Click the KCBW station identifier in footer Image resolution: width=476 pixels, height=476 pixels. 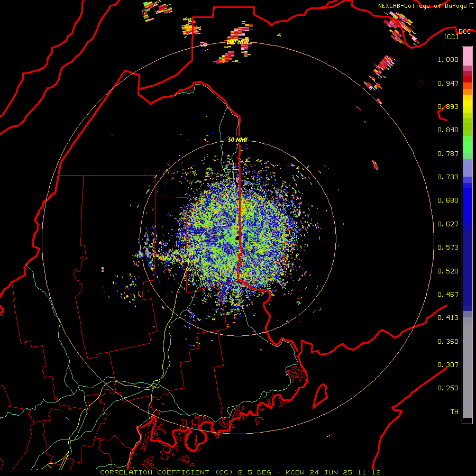click(x=295, y=472)
